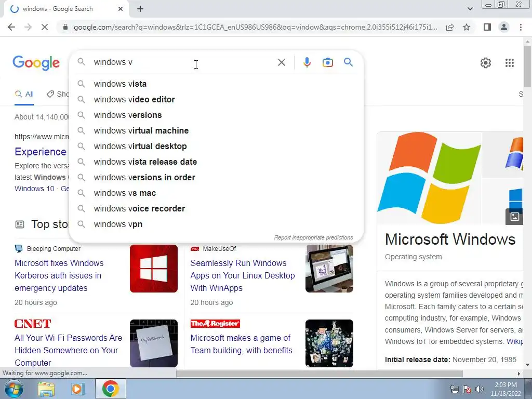This screenshot has height=399, width=532.
Task: Select suggestion windows vista
Action: (x=216, y=84)
